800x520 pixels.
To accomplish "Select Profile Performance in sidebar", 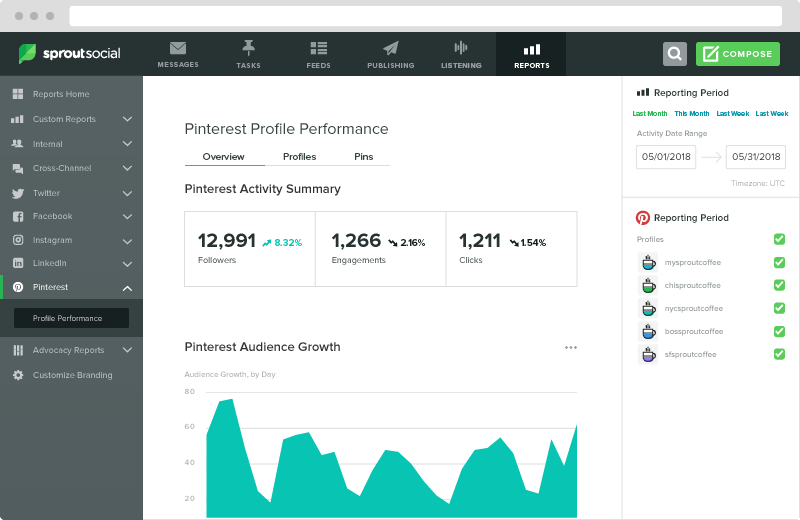I will point(71,318).
